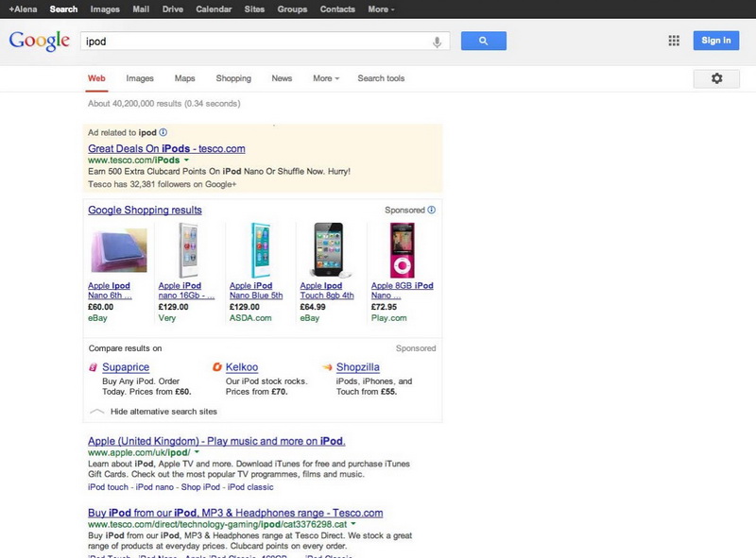The width and height of the screenshot is (756, 558).
Task: Click inside the ipod search field
Action: click(x=266, y=42)
